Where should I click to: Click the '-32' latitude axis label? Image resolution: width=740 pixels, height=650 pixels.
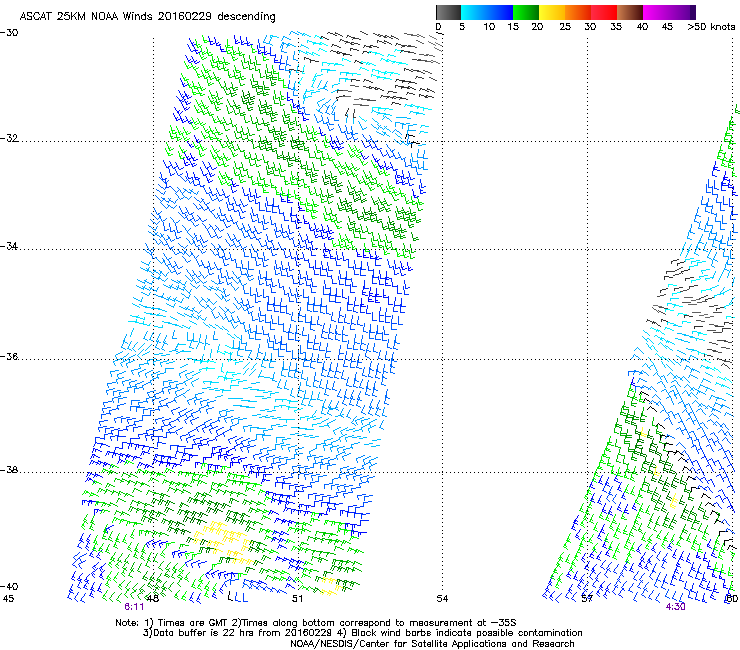point(9,138)
